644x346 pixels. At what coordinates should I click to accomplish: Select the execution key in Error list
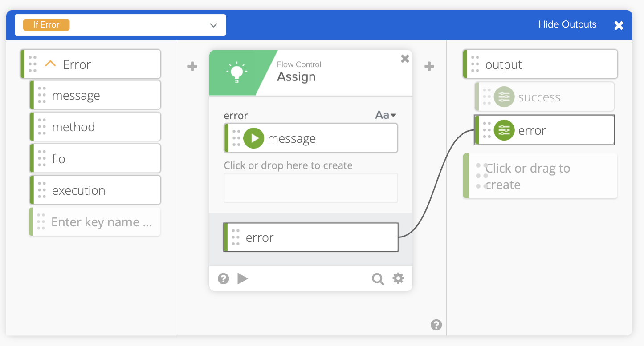click(95, 190)
